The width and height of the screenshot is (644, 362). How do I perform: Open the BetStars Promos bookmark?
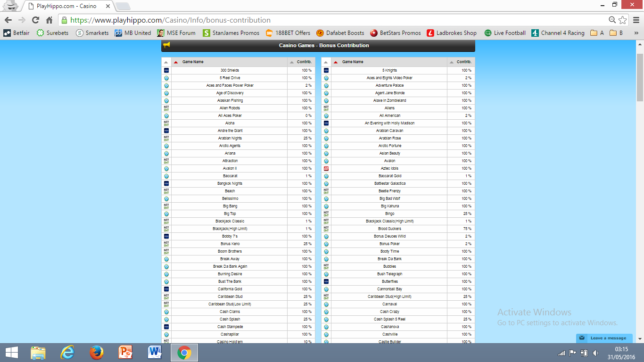[396, 33]
